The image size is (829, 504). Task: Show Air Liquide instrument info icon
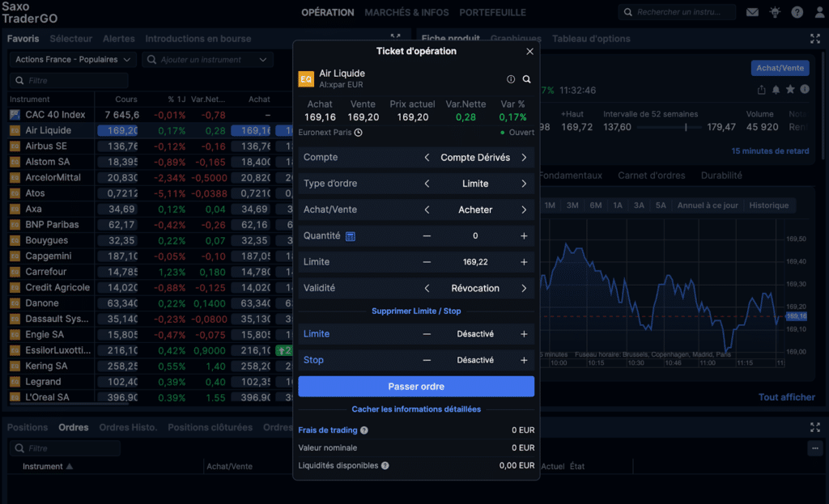point(511,79)
